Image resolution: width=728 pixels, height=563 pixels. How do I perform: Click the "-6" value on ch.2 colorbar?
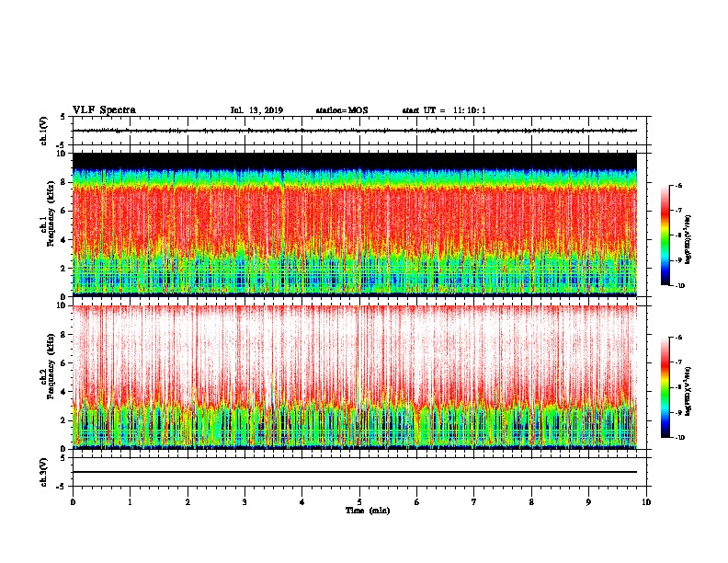678,338
